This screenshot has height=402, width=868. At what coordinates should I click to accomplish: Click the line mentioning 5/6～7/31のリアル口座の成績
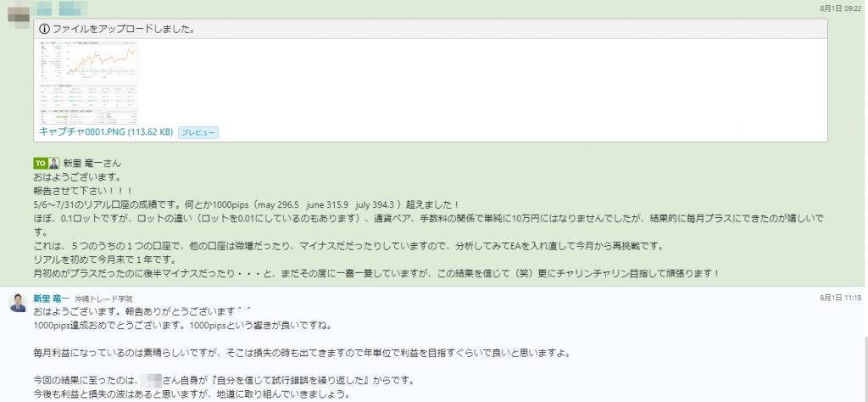(247, 204)
